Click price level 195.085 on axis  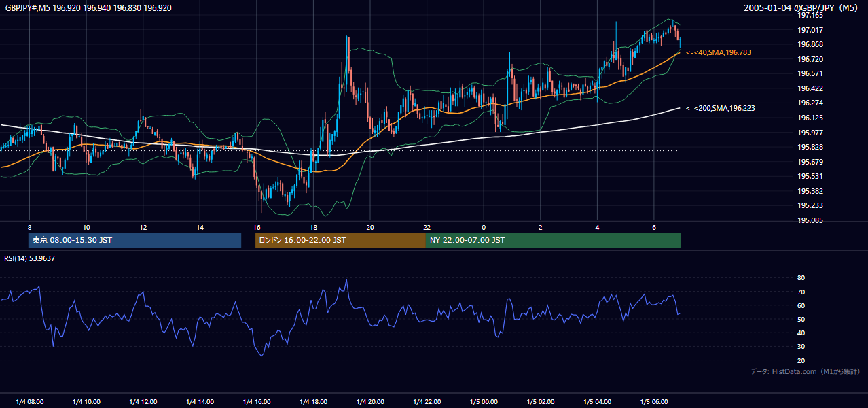810,220
